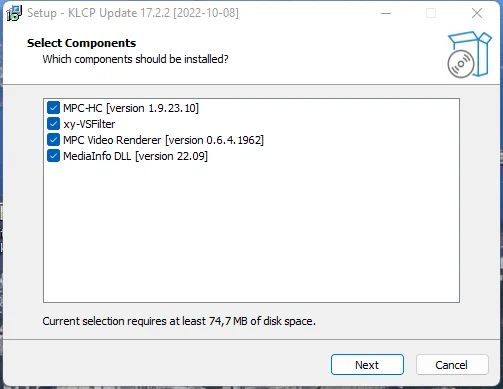Screen dimensions: 503x389
Task: Highlight the MPC Video Renderer version label
Action: click(163, 140)
